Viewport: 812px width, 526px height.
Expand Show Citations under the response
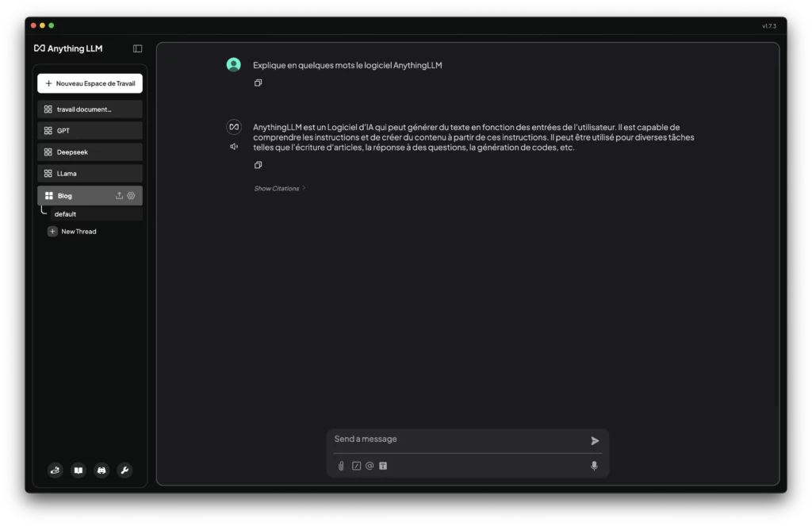[x=280, y=189]
